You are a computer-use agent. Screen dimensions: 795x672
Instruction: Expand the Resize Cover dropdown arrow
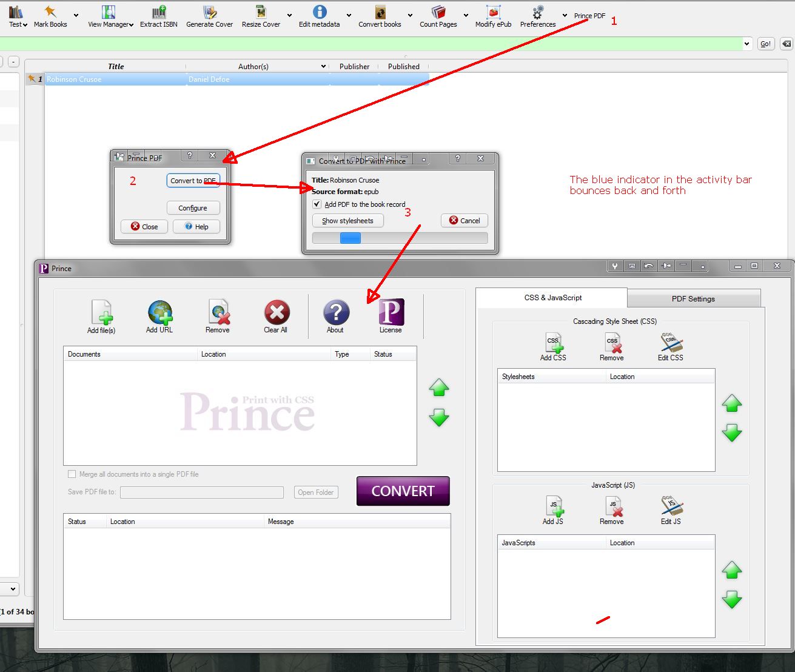(x=289, y=16)
